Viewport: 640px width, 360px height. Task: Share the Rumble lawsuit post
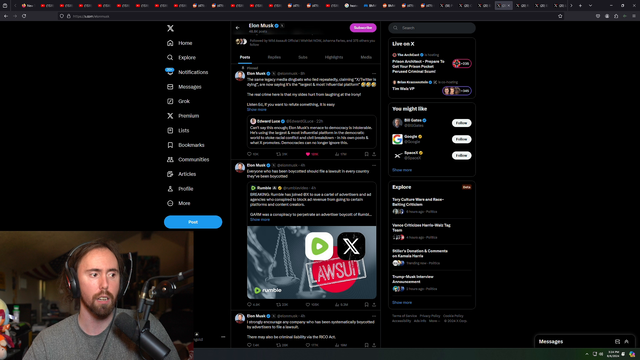[x=374, y=304]
